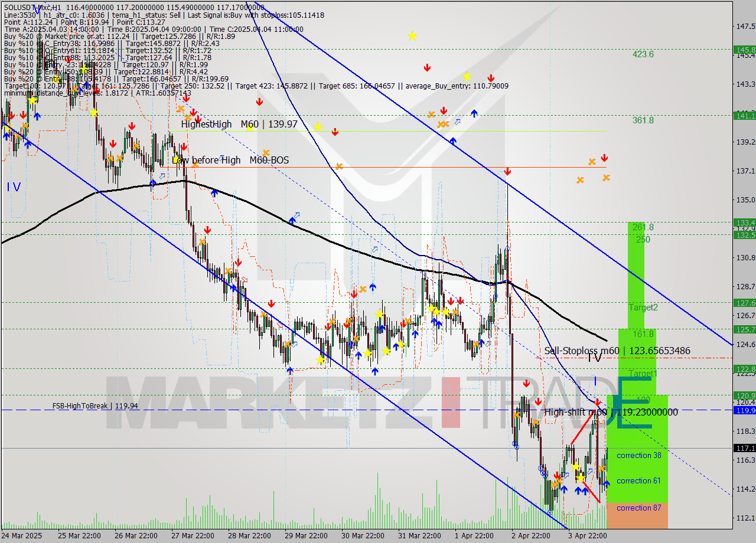756x543 pixels.
Task: Click the black wave label IV near Sell-Stoploss
Action: point(594,358)
